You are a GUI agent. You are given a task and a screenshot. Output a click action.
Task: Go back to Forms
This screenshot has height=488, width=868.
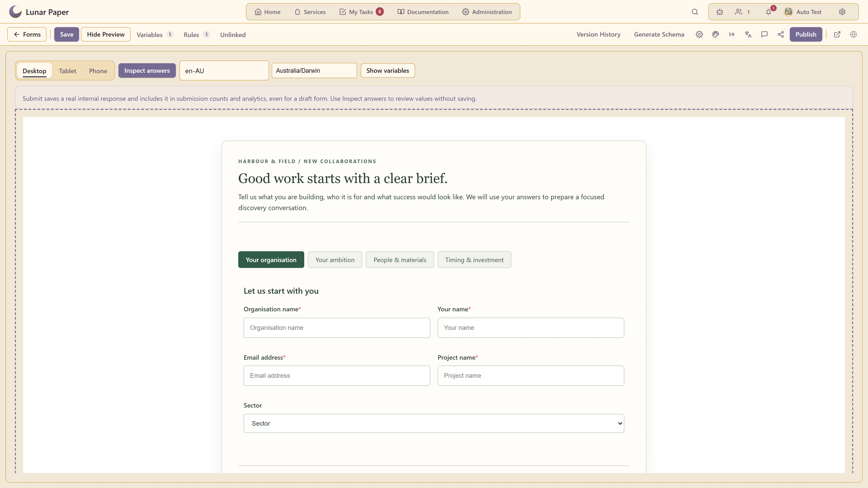[x=27, y=34]
